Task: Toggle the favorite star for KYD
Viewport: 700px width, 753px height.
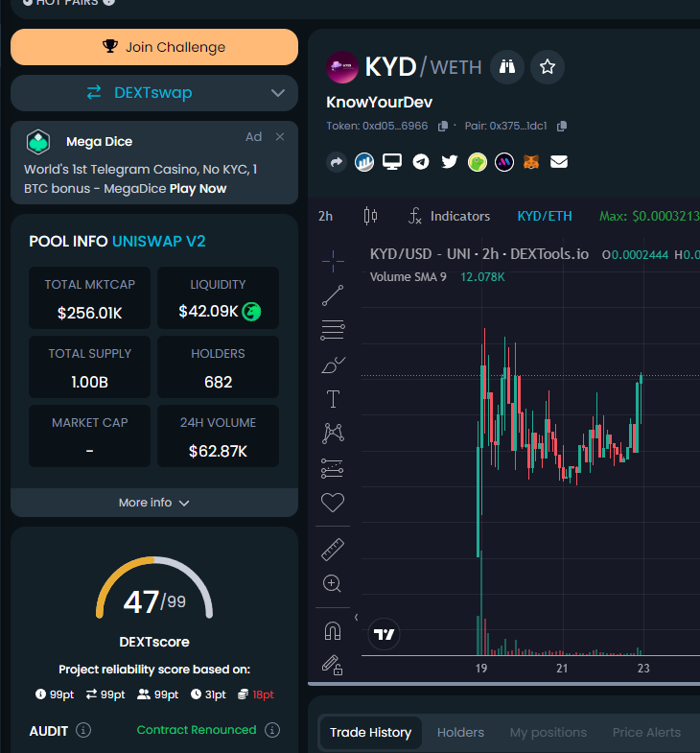Action: [x=548, y=67]
